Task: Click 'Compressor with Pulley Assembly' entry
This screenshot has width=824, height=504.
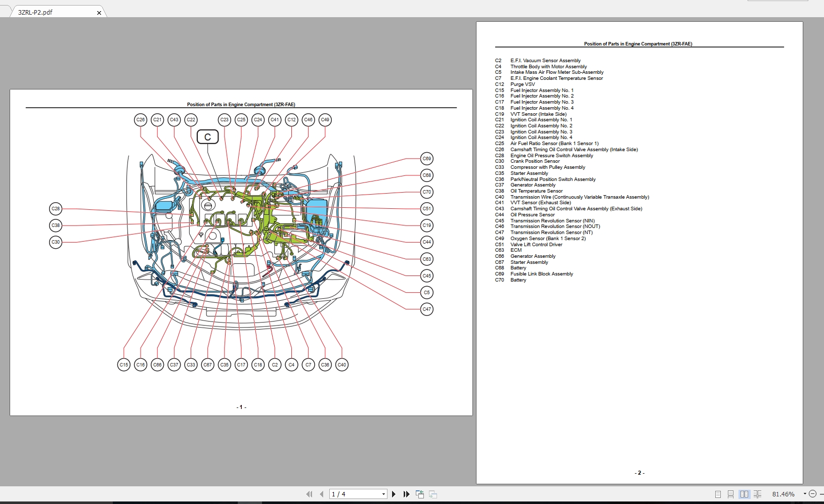Action: tap(548, 167)
